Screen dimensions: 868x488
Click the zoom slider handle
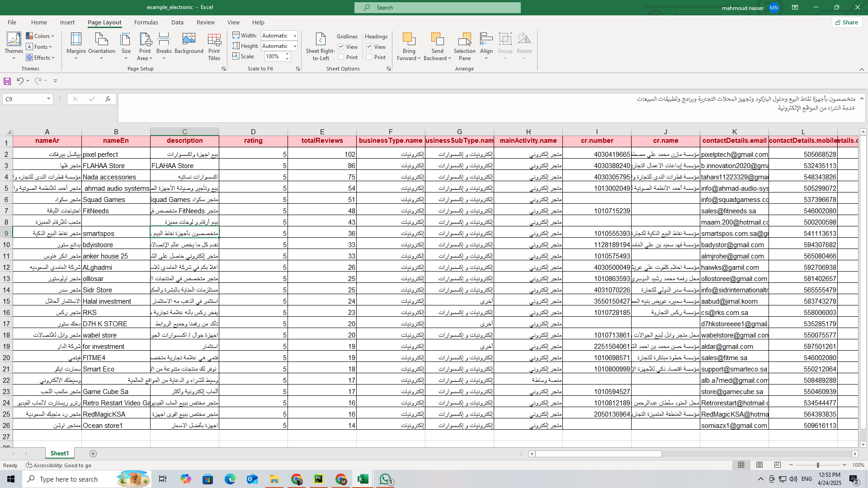pyautogui.click(x=817, y=465)
